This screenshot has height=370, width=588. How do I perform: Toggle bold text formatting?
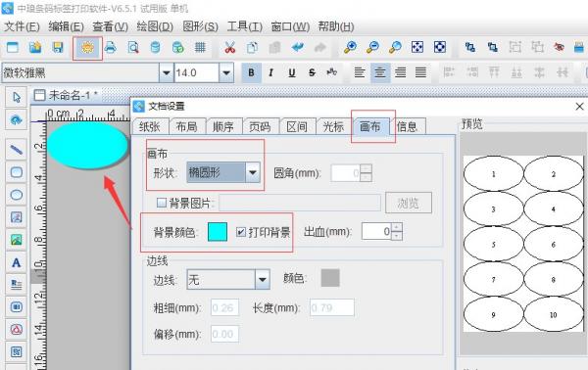click(251, 72)
